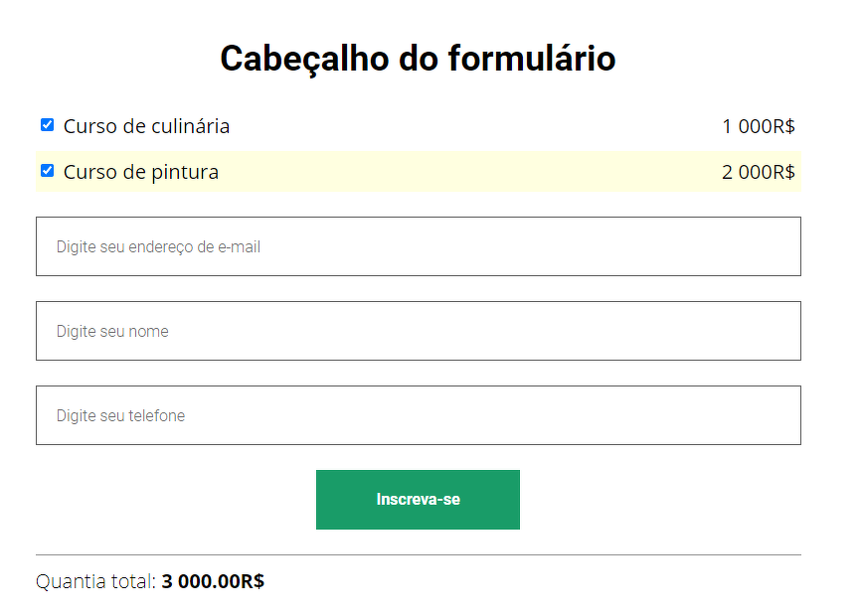Viewport: 861px width, 616px height.
Task: Click the word formulário in the heading
Action: tap(532, 59)
